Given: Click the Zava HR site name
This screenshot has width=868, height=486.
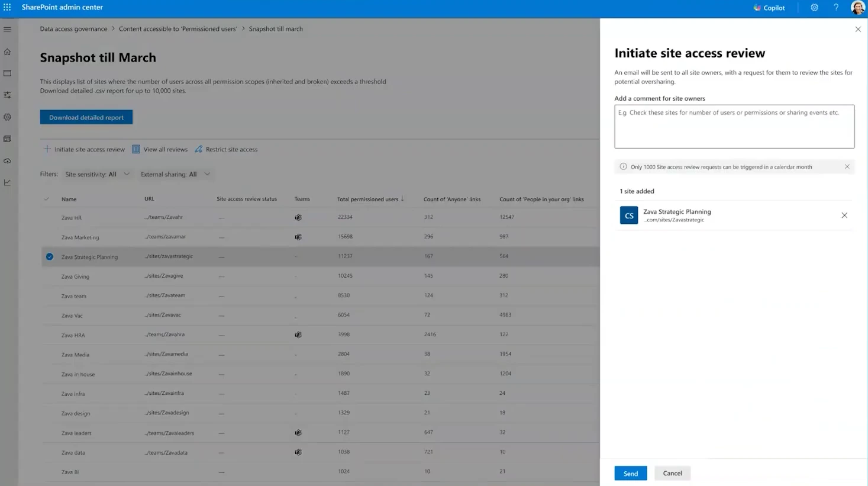Looking at the screenshot, I should [72, 218].
